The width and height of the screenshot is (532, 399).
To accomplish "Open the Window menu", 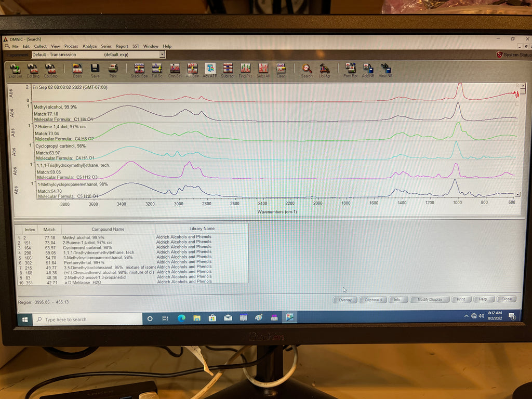I will pos(151,46).
